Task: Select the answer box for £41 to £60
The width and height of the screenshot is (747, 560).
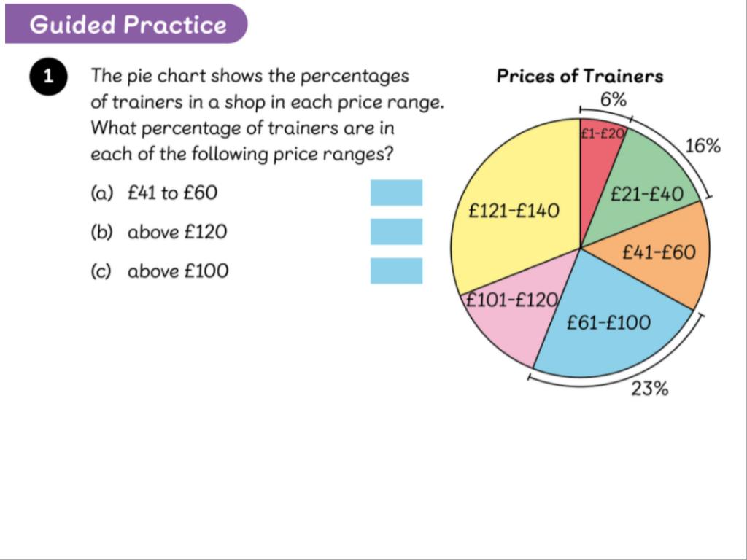Action: [396, 192]
